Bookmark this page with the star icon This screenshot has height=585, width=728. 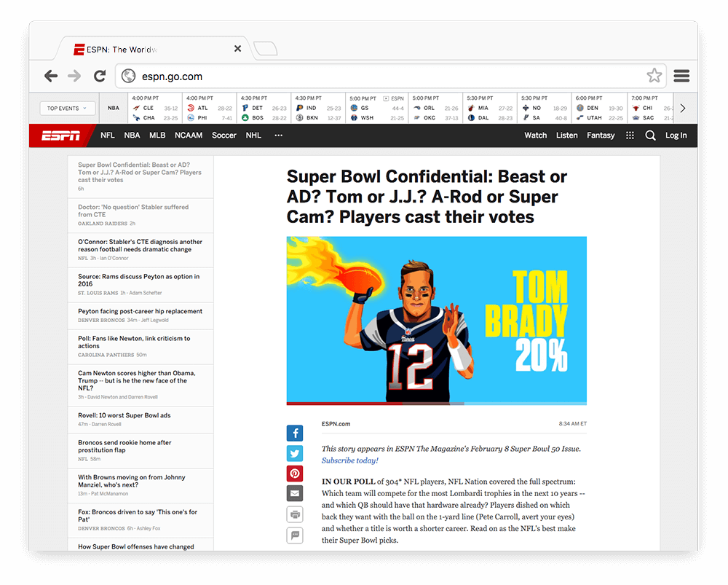coord(654,75)
